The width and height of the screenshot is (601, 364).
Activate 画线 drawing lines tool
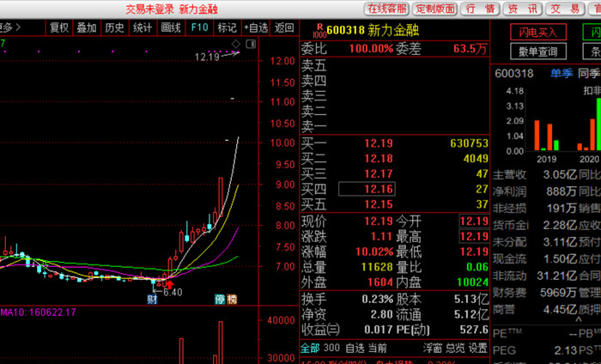pyautogui.click(x=171, y=27)
